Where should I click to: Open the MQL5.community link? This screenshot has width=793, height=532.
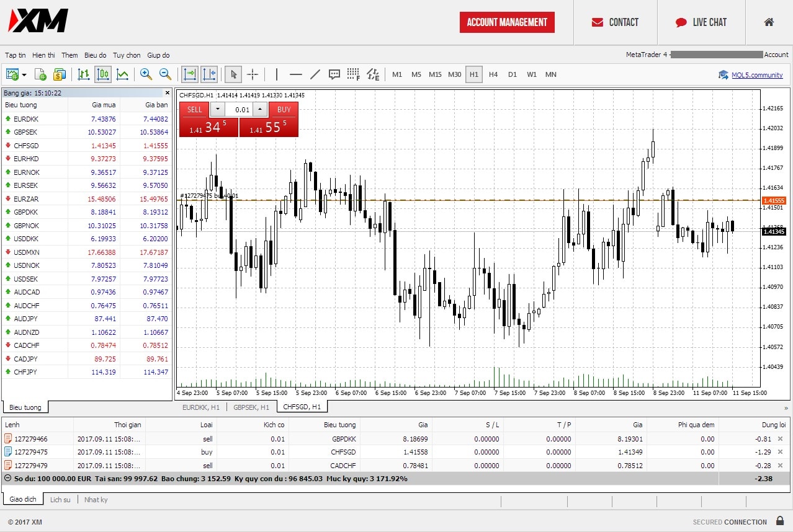[x=756, y=75]
